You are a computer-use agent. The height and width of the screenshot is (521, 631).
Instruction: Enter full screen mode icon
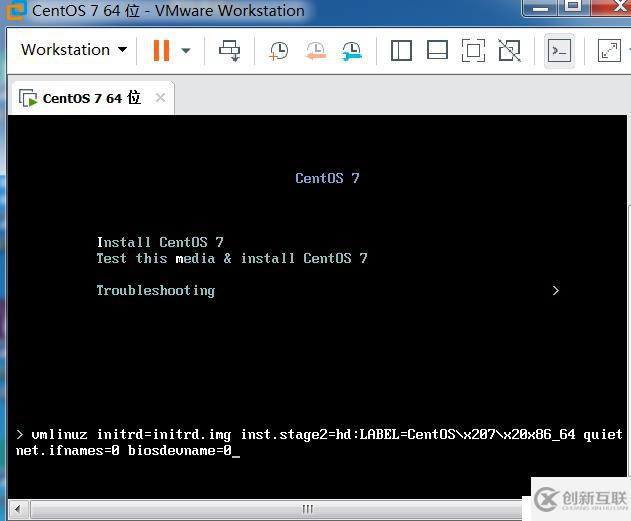pyautogui.click(x=473, y=50)
